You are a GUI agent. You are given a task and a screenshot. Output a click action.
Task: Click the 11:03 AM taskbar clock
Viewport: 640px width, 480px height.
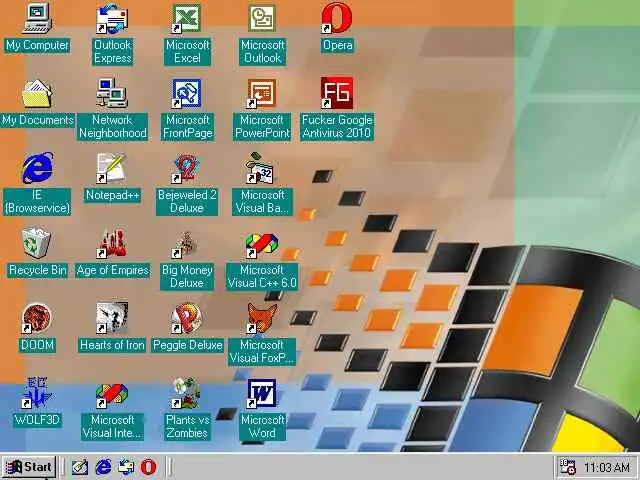pyautogui.click(x=606, y=467)
